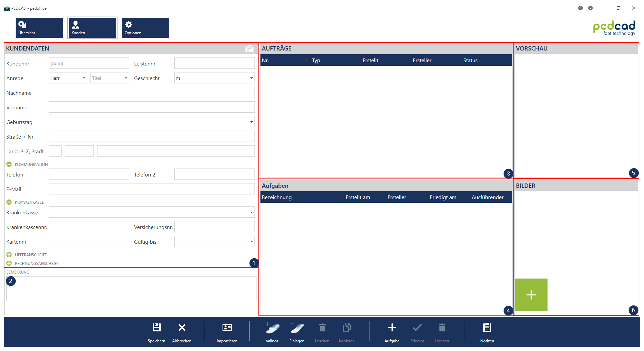The width and height of the screenshot is (644, 351).
Task: Click the Nachname input field
Action: [x=152, y=93]
